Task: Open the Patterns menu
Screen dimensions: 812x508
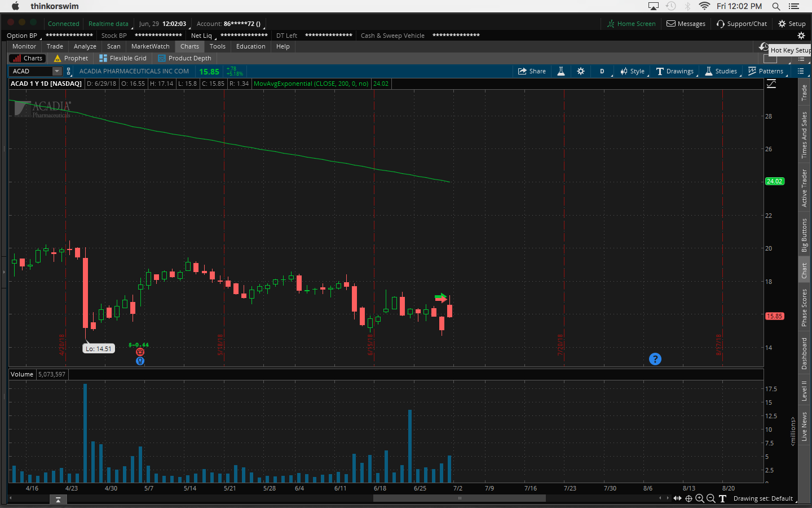Action: [x=765, y=71]
